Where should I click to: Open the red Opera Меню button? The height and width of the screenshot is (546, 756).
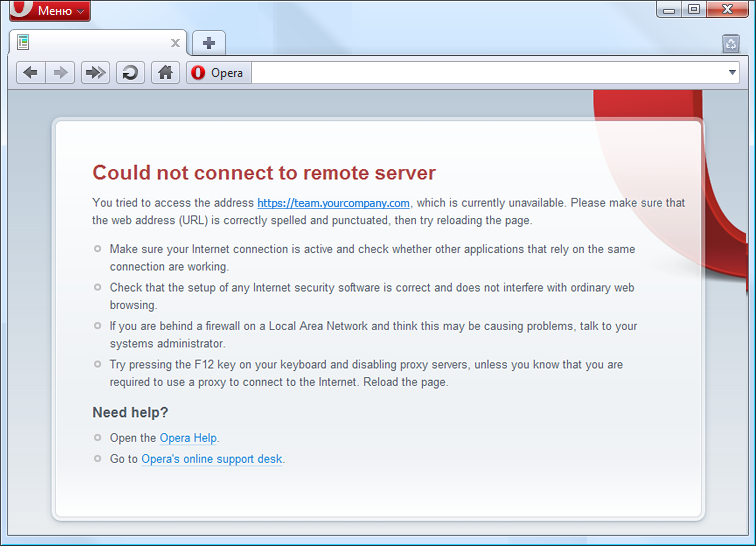point(50,10)
